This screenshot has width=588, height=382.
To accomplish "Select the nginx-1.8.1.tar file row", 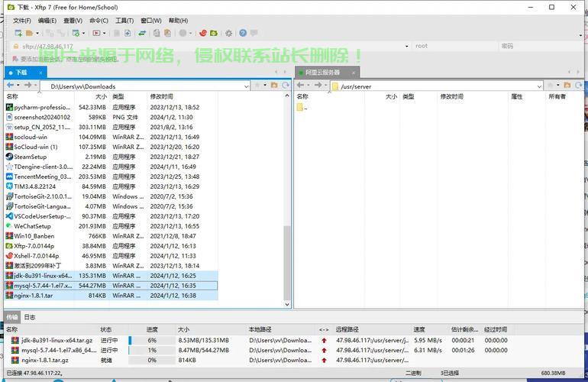I will pos(111,296).
